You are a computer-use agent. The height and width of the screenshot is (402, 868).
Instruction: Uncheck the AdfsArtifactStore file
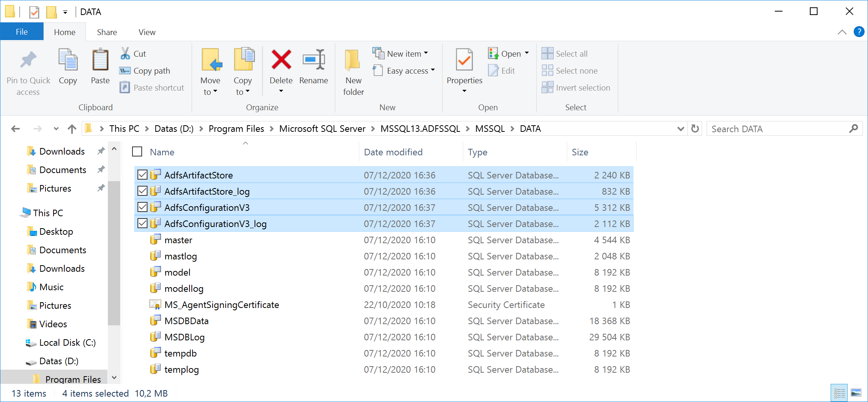(x=142, y=175)
